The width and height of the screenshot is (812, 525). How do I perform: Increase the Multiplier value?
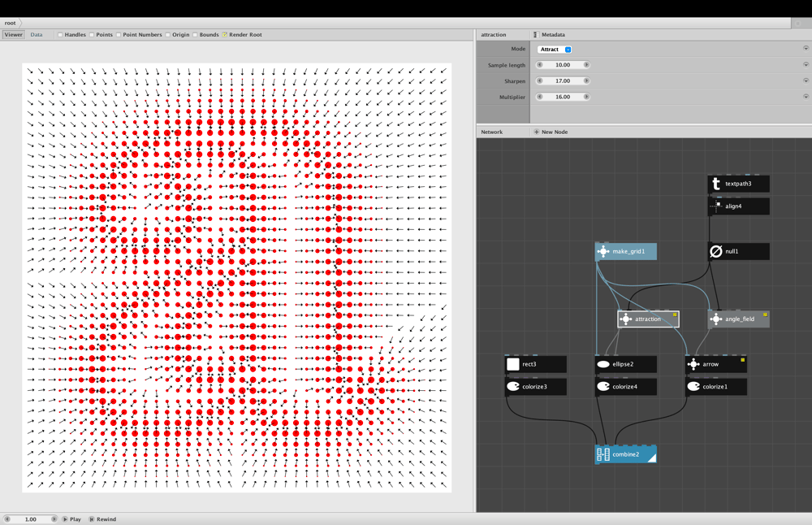586,97
